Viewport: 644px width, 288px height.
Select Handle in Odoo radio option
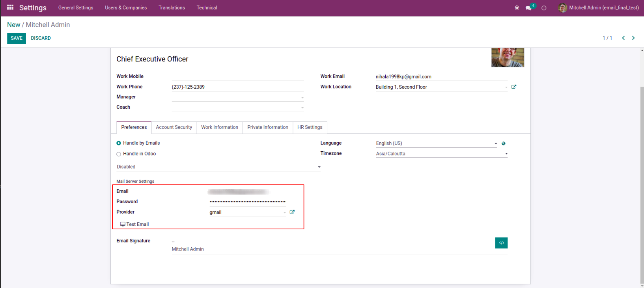(119, 154)
